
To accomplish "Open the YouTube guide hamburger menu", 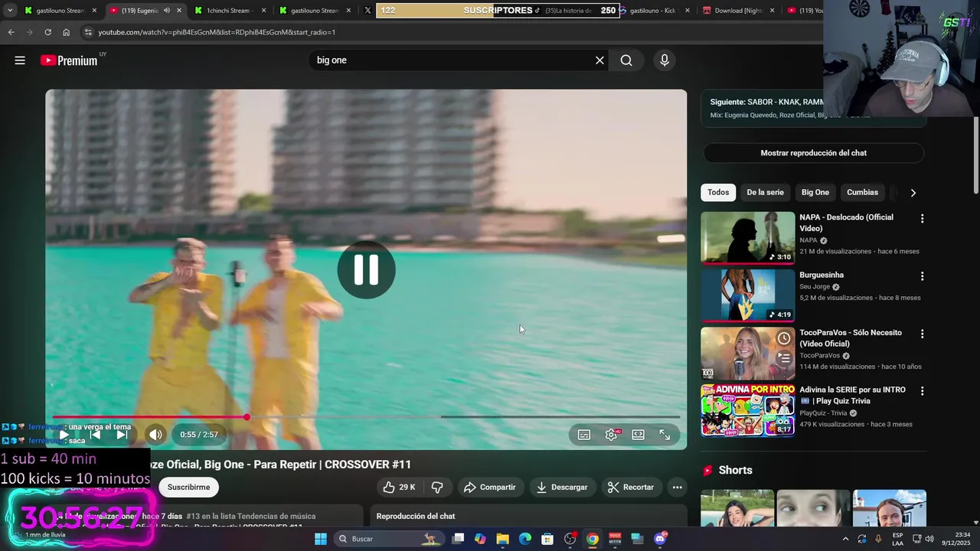I will tap(20, 60).
